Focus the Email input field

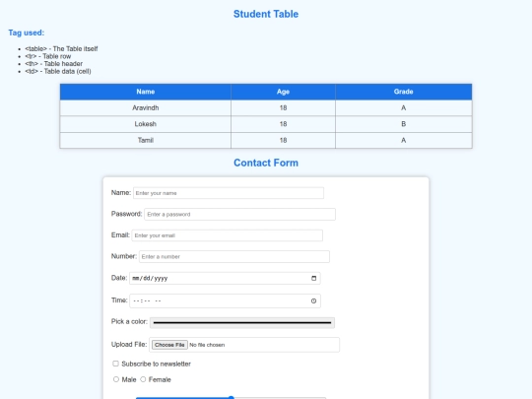click(228, 235)
